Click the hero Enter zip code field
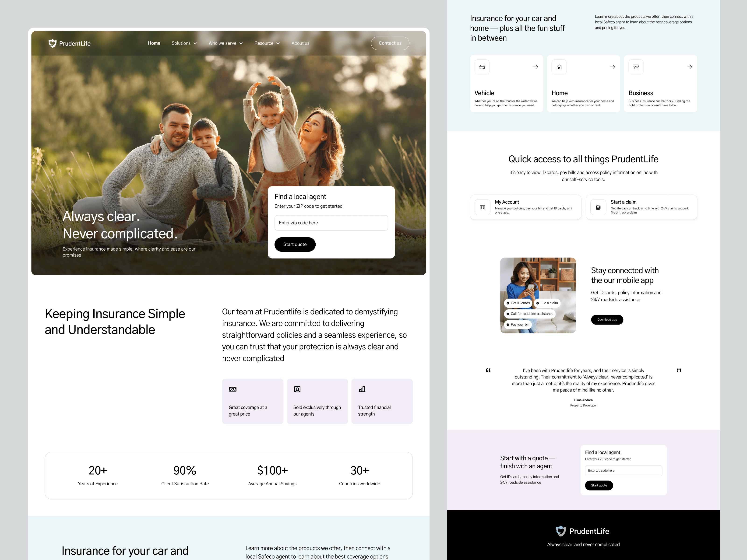747x560 pixels. pos(331,223)
